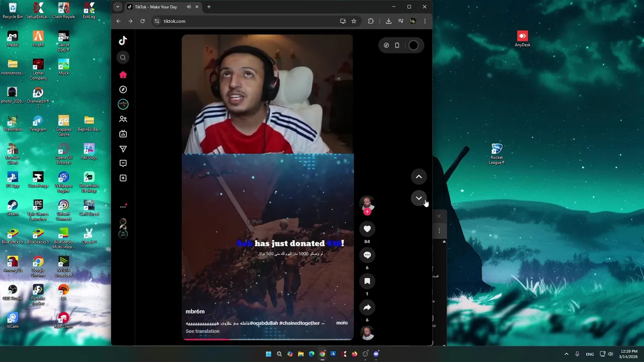Open Messages paper-plane icon
Image resolution: width=644 pixels, height=362 pixels.
[x=123, y=149]
